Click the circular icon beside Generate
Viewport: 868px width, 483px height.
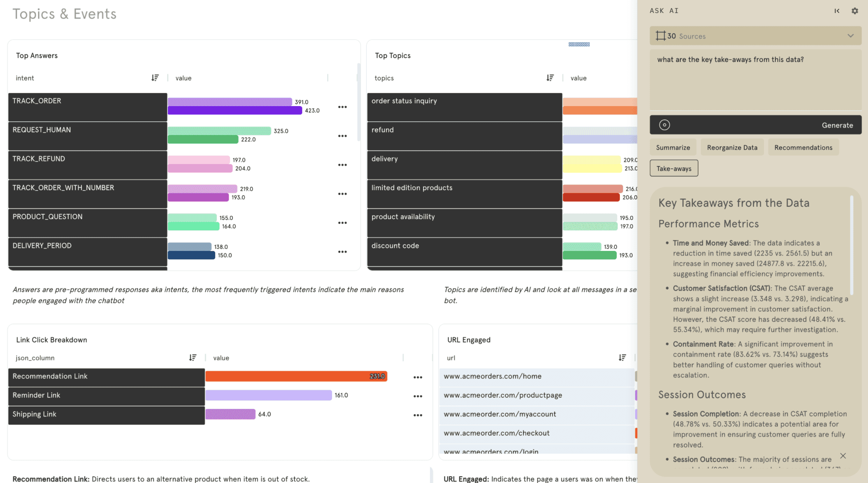pyautogui.click(x=664, y=125)
